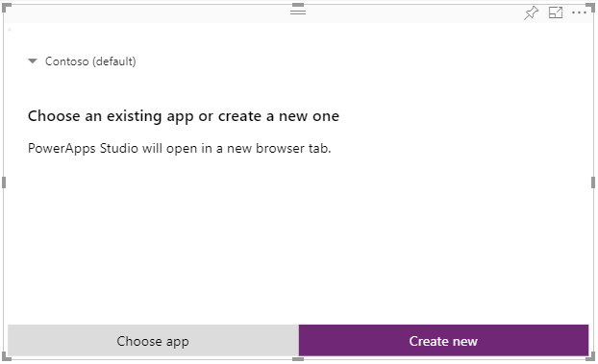
Task: Pin the PowerApps visual
Action: pos(531,12)
